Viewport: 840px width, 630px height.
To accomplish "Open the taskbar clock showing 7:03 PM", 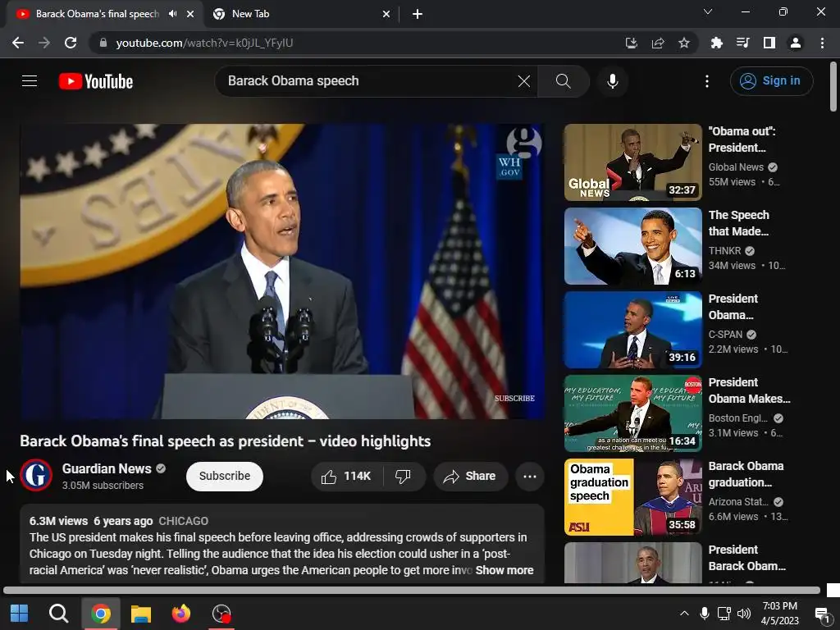I will click(780, 614).
